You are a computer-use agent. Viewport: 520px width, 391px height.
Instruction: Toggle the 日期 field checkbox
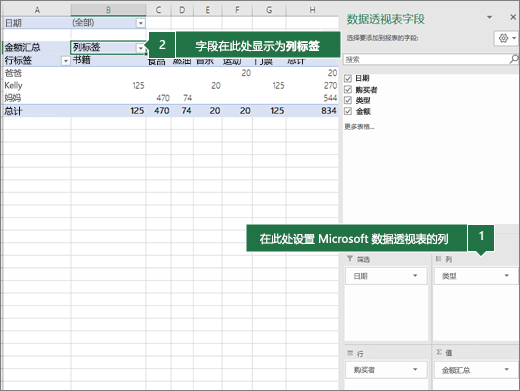[x=348, y=78]
